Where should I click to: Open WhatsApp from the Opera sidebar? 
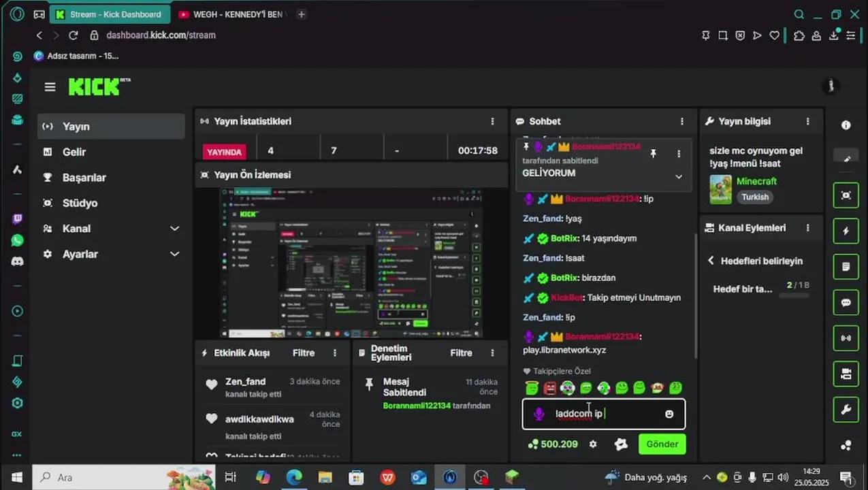coord(17,240)
